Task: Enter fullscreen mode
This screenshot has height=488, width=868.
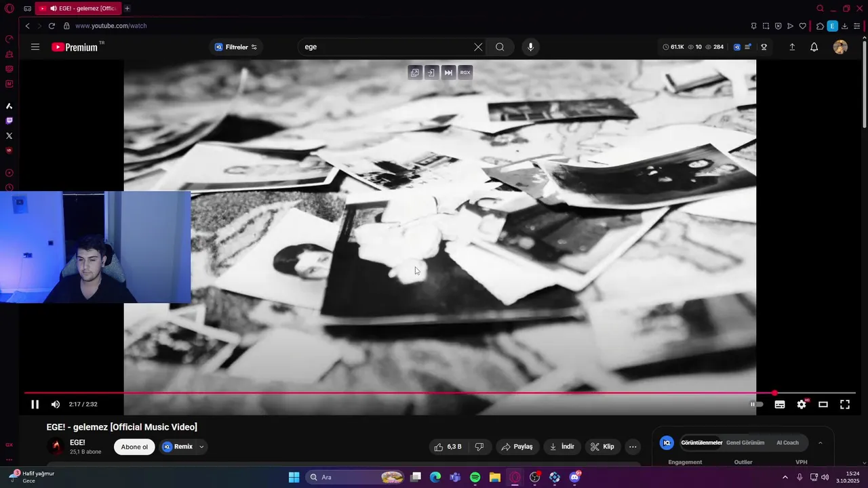Action: [845, 405]
